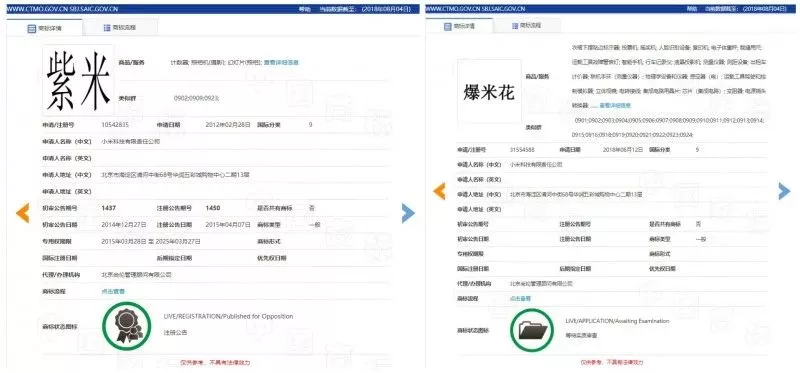Select the Beijing applicant address on 紫米 page
Image resolution: width=800 pixels, height=373 pixels.
pos(176,175)
